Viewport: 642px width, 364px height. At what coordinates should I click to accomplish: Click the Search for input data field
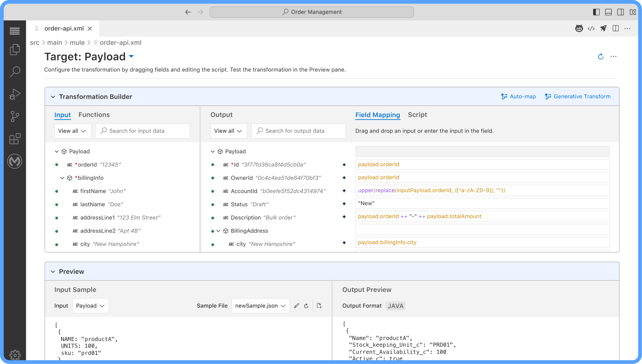pos(143,131)
